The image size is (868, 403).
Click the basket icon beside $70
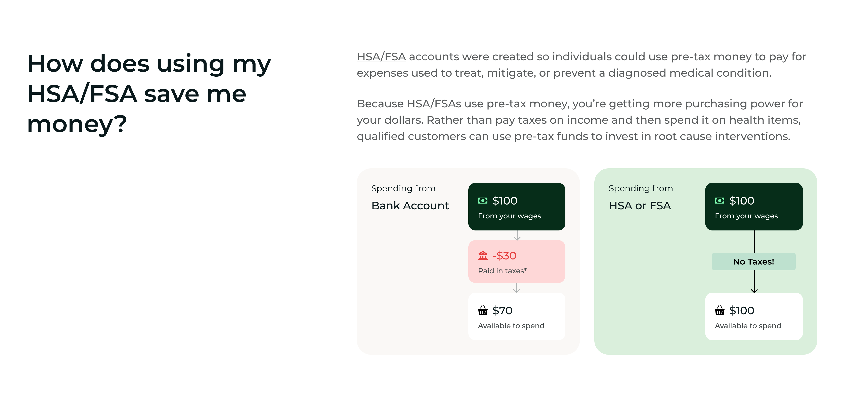pos(482,310)
